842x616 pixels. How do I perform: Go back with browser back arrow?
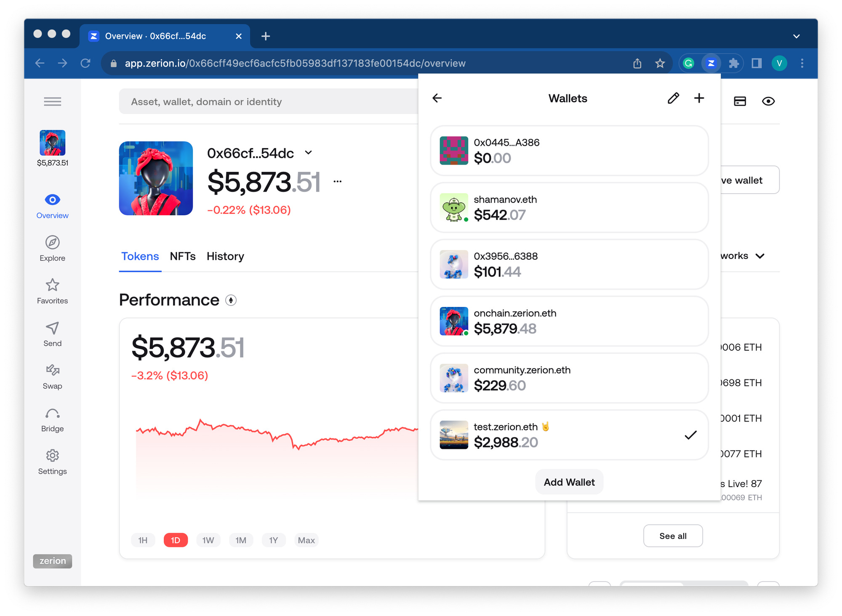click(40, 63)
